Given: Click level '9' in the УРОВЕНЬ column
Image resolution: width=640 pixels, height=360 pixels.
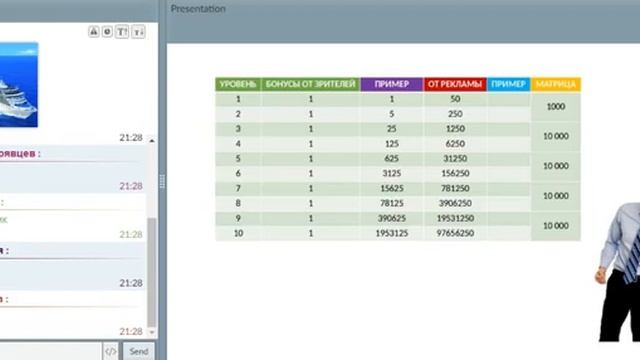Looking at the screenshot, I should 238,218.
